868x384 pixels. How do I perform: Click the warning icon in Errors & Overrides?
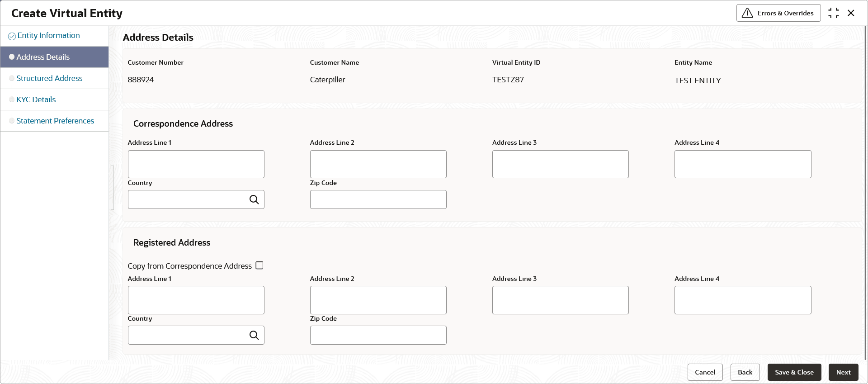(x=748, y=13)
